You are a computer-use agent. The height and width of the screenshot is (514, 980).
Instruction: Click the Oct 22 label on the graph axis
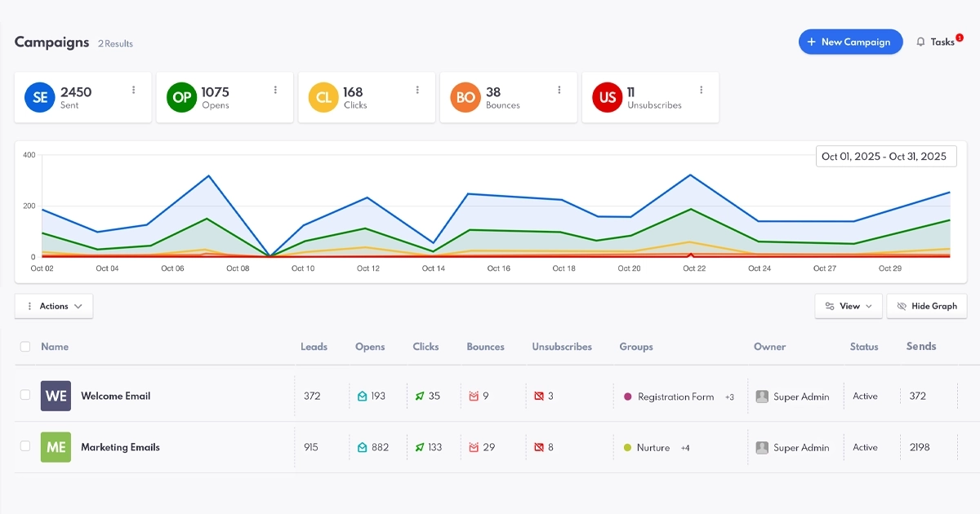pyautogui.click(x=694, y=268)
